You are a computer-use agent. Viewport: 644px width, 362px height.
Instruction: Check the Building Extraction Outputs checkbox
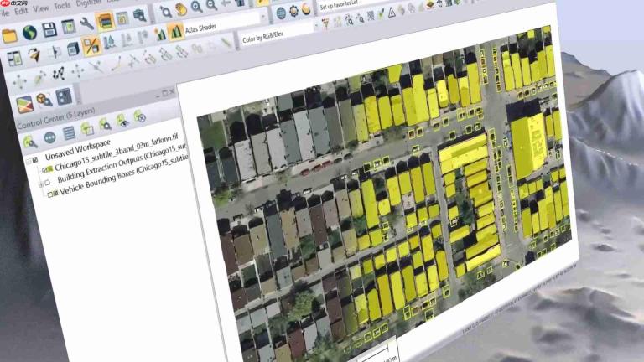point(48,182)
